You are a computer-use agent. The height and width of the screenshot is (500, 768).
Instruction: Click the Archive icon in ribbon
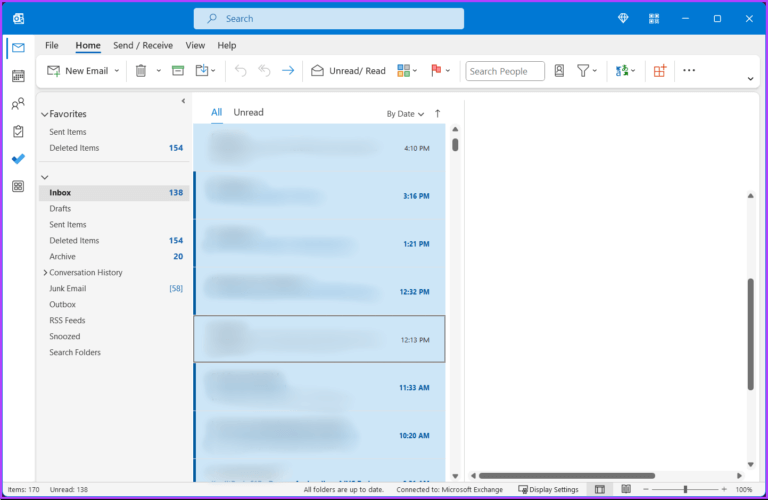pos(178,71)
